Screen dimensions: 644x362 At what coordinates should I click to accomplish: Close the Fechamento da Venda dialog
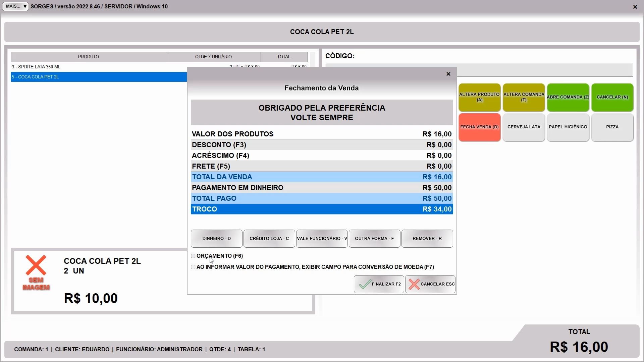pos(448,74)
